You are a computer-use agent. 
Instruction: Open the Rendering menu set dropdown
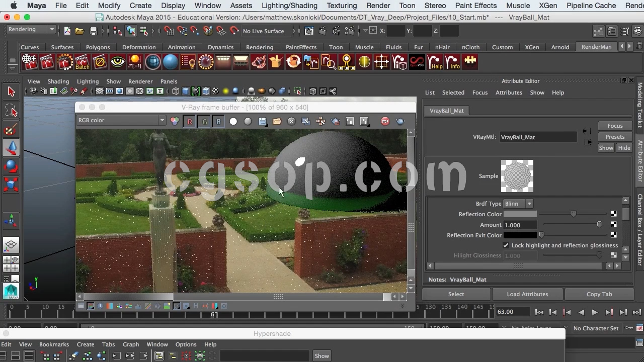point(31,30)
